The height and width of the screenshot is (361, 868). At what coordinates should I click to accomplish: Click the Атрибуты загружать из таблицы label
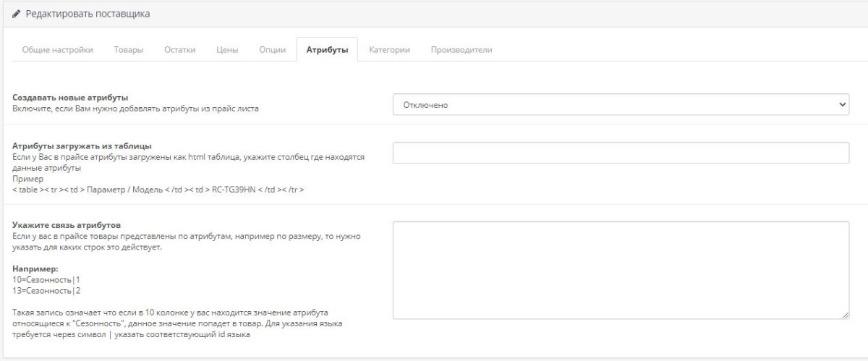(82, 145)
